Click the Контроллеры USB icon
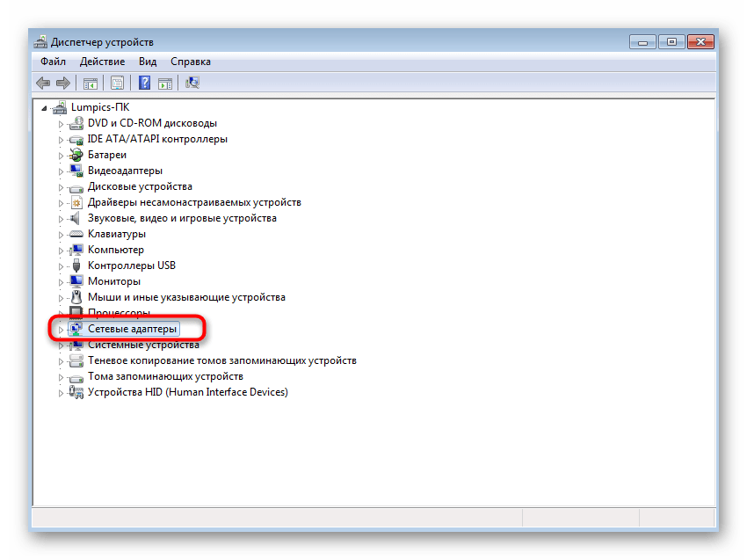The height and width of the screenshot is (560, 747). coord(77,265)
